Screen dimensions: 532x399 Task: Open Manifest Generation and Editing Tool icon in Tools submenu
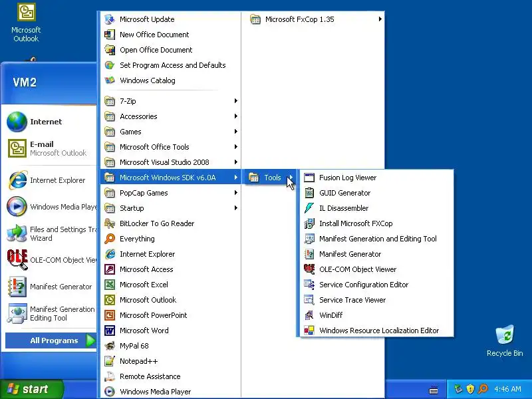(x=309, y=239)
